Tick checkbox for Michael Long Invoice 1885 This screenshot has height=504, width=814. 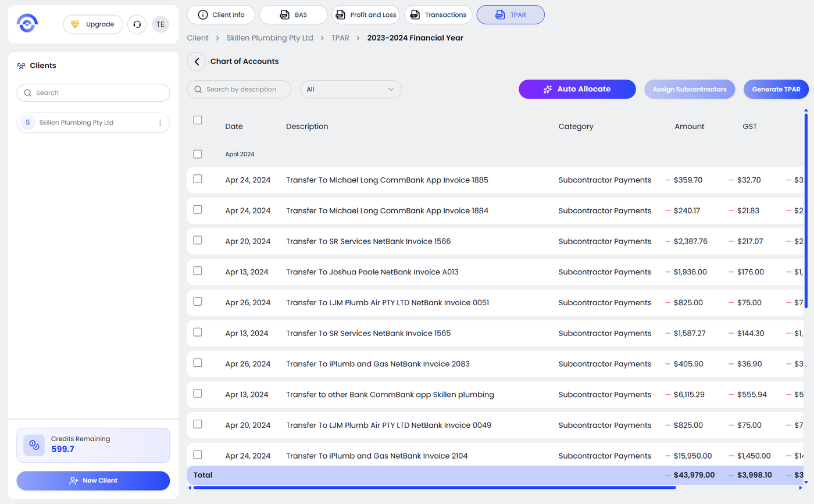198,179
